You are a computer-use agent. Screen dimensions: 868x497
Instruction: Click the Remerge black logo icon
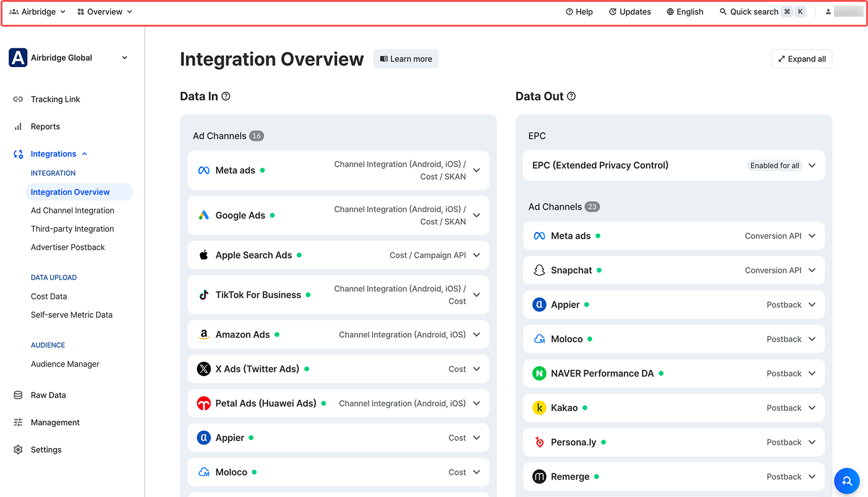coord(540,477)
